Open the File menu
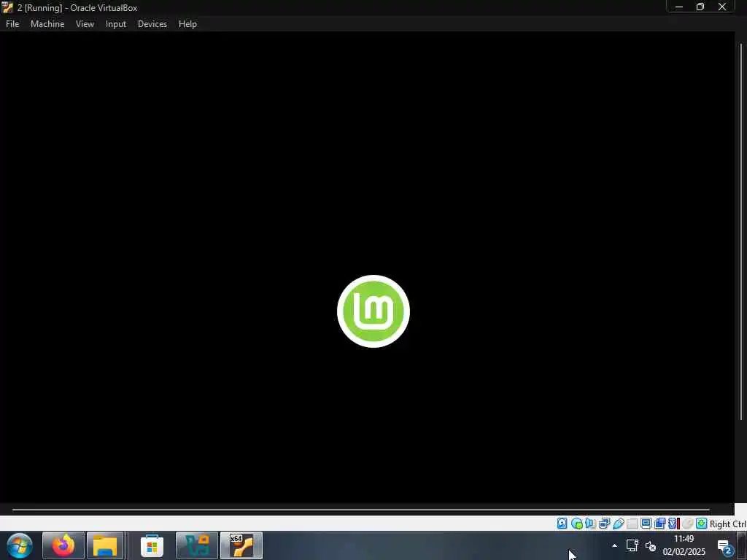 (x=12, y=24)
